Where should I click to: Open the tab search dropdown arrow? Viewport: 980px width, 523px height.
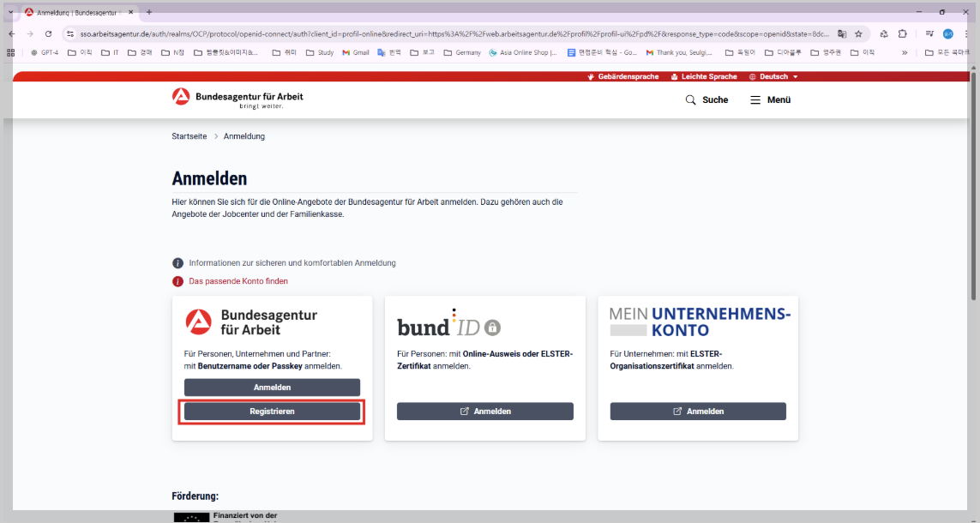(10, 12)
